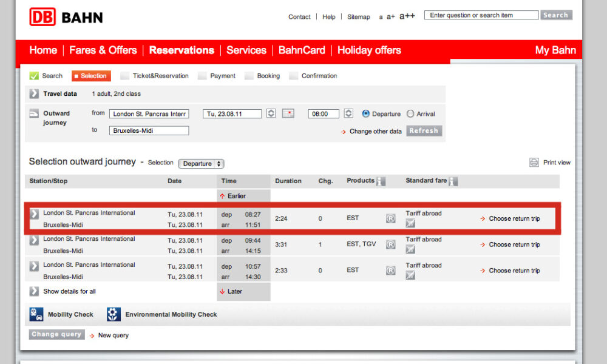
Task: Expand details for the 08:27 connection
Action: [x=34, y=214]
